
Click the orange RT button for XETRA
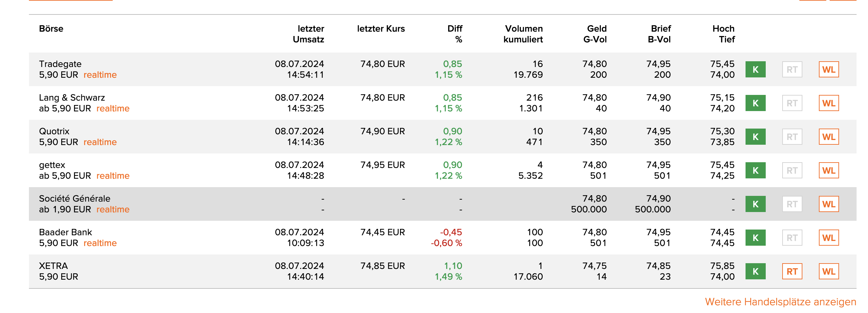[792, 271]
